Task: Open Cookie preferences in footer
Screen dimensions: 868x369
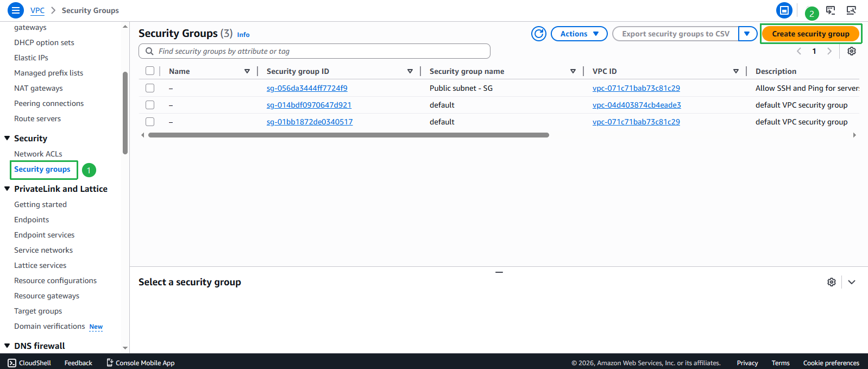Action: click(831, 363)
